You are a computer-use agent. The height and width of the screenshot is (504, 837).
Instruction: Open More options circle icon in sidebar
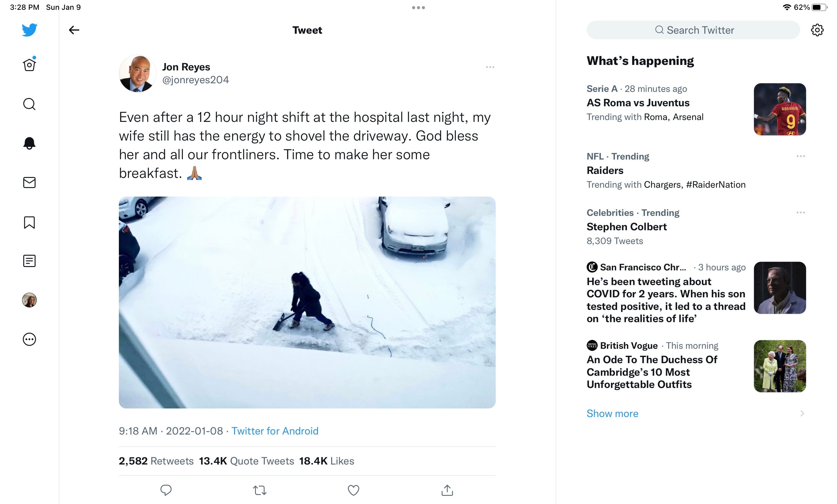click(x=29, y=339)
